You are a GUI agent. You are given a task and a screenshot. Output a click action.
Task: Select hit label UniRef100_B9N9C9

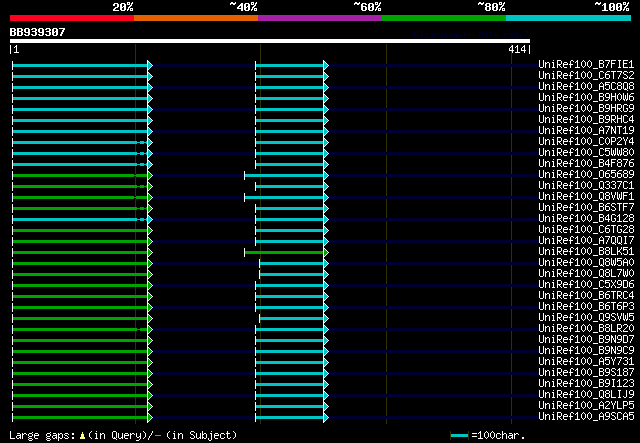coord(587,351)
